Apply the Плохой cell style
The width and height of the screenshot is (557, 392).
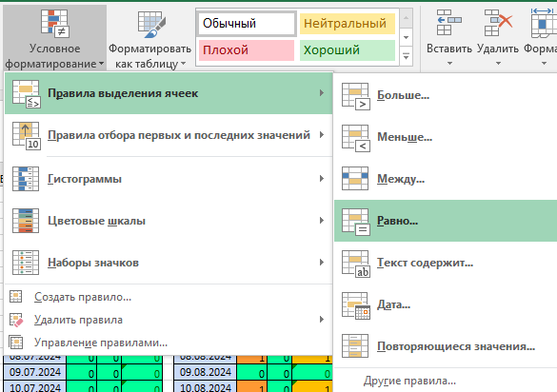pyautogui.click(x=247, y=50)
